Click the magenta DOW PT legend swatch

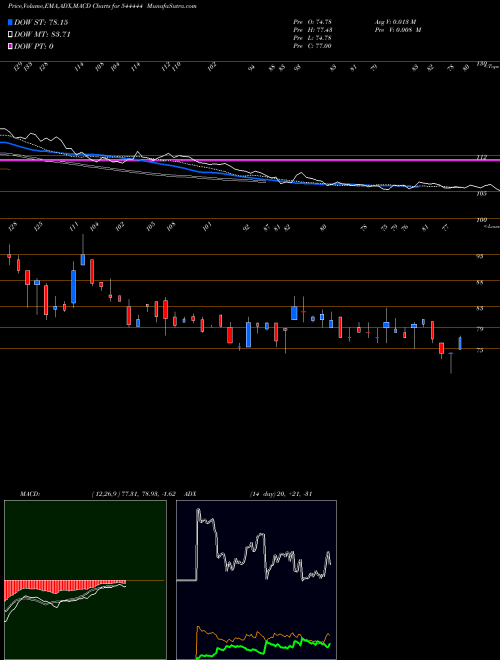pos(11,46)
